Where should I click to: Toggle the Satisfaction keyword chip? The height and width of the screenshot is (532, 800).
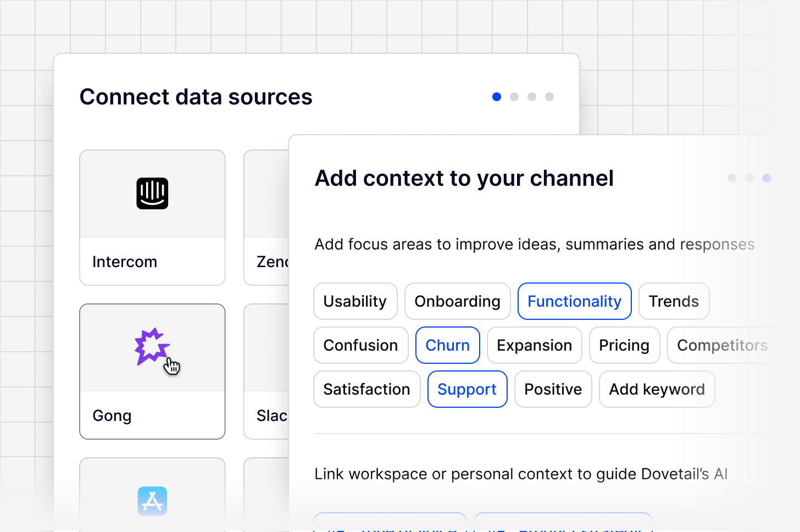point(367,389)
